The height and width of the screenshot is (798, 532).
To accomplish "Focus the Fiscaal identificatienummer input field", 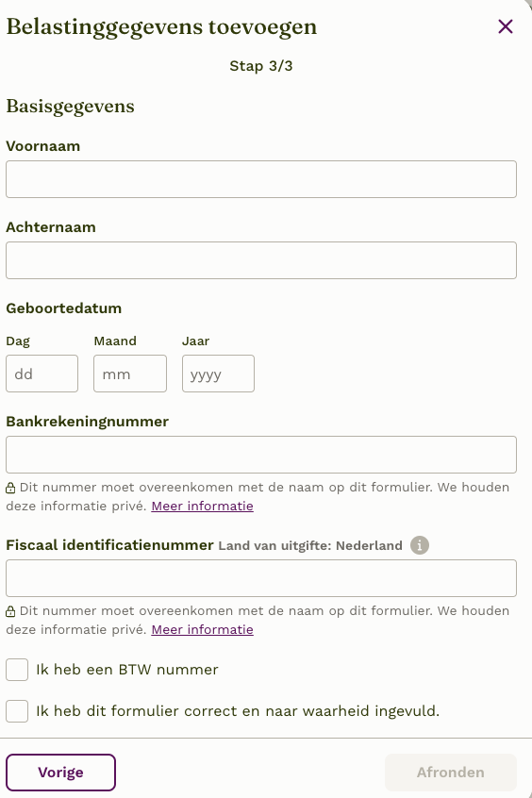I will pos(261,578).
